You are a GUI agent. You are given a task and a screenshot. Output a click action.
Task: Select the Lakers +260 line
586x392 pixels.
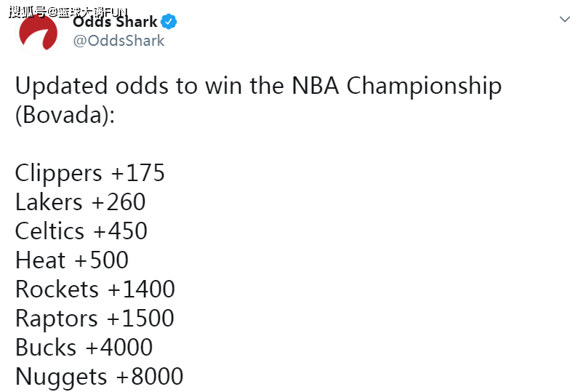81,202
